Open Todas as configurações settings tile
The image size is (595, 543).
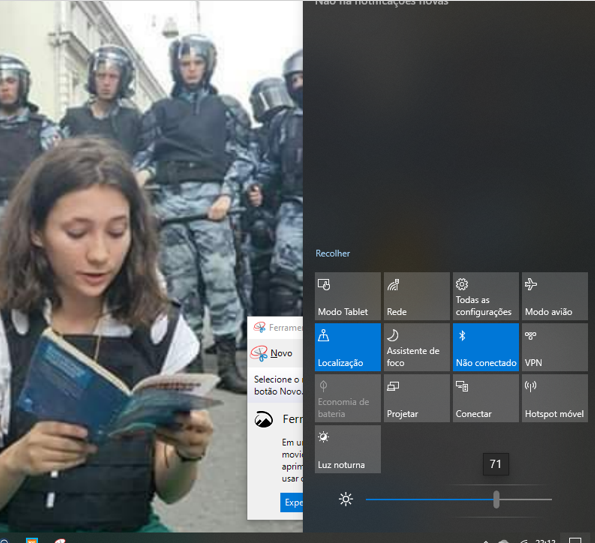coord(486,296)
